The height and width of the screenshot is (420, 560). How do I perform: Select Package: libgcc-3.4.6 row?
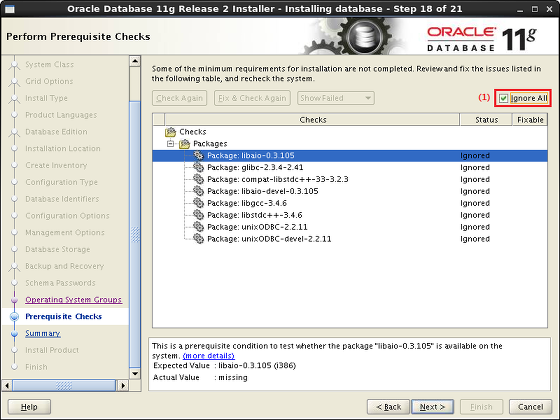pos(350,203)
